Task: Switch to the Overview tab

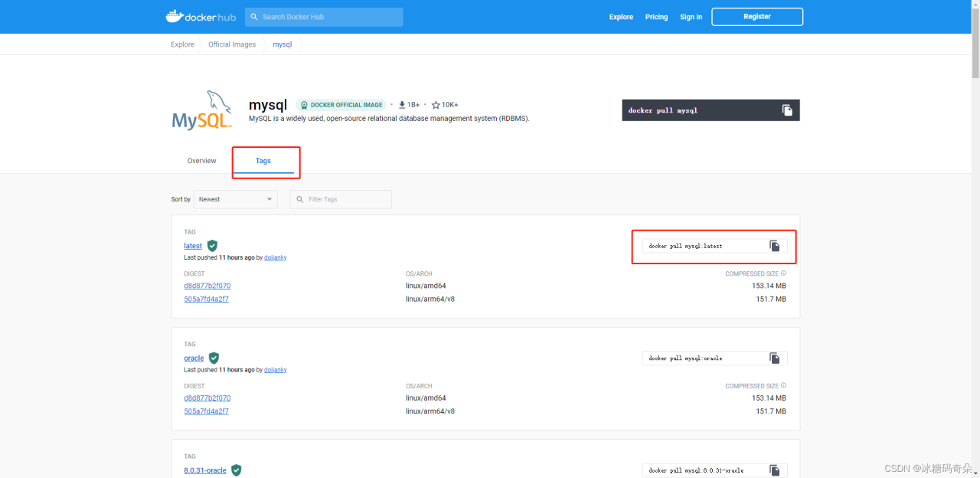Action: pos(201,160)
